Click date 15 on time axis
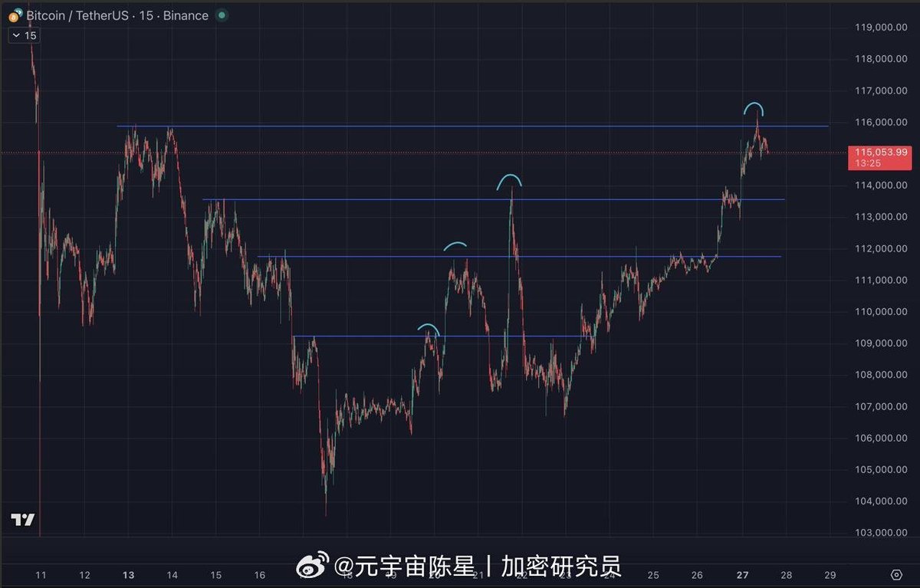This screenshot has height=588, width=920. (216, 575)
